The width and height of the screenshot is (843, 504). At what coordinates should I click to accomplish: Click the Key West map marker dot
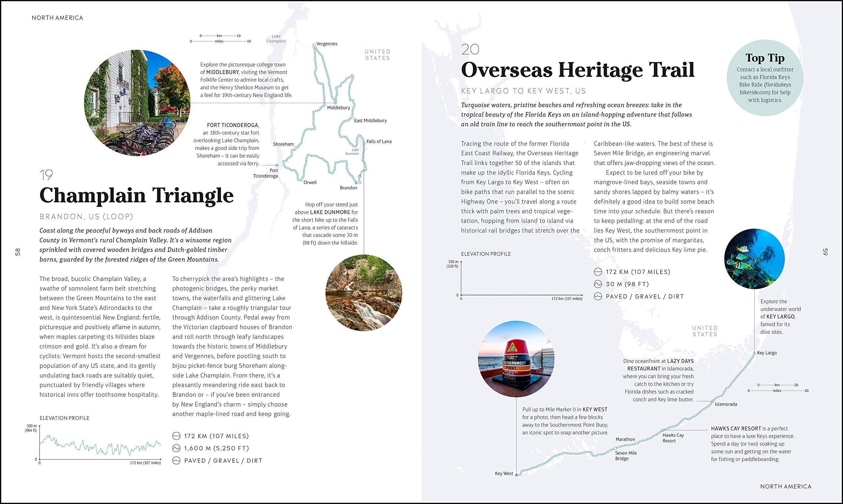[x=516, y=475]
